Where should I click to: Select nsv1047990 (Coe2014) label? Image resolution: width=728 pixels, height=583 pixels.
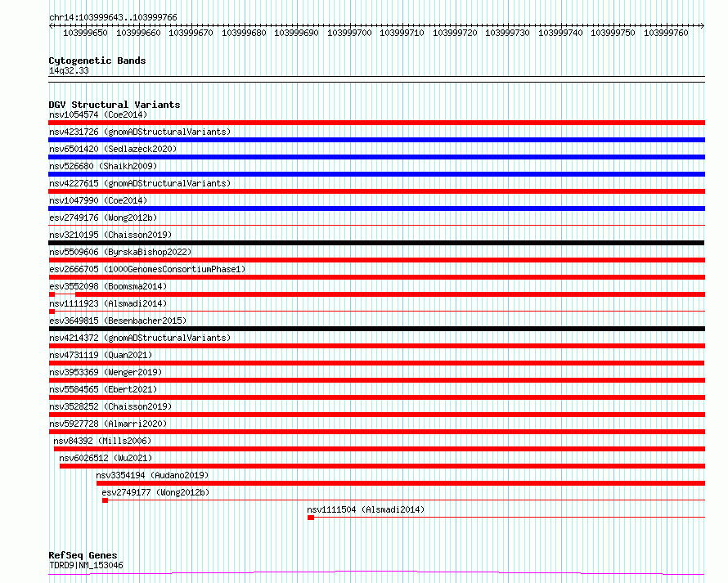(98, 200)
